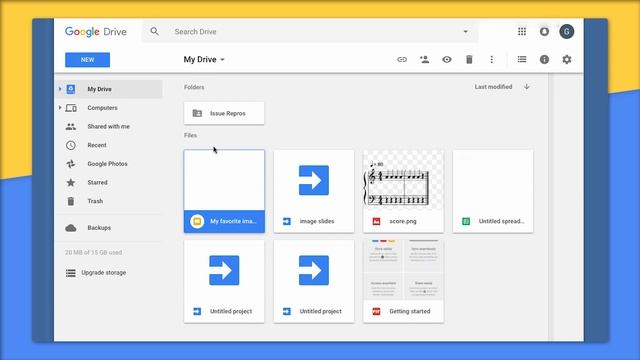
Task: Click the Getting started file name
Action: pyautogui.click(x=410, y=311)
